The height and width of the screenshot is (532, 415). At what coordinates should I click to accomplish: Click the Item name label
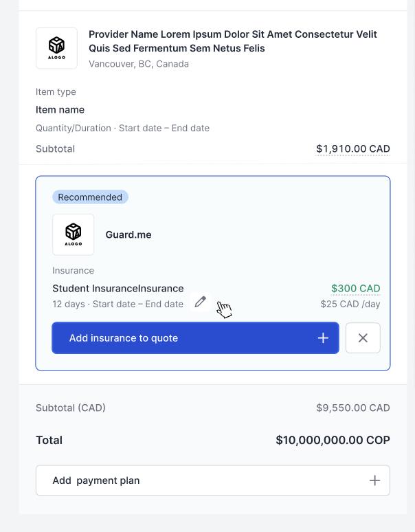(x=60, y=110)
